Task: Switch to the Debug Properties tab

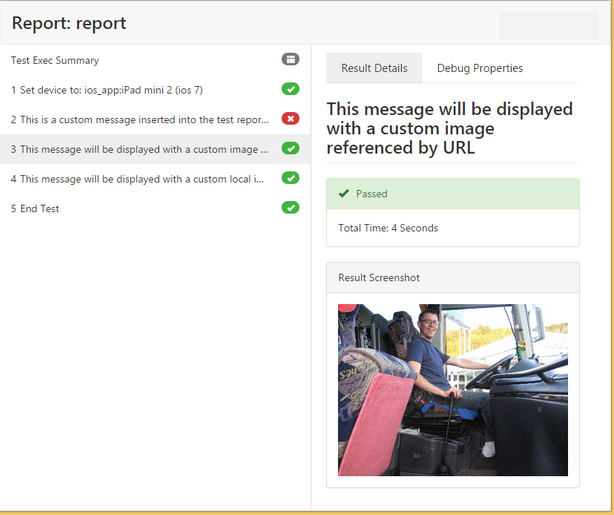Action: coord(480,68)
